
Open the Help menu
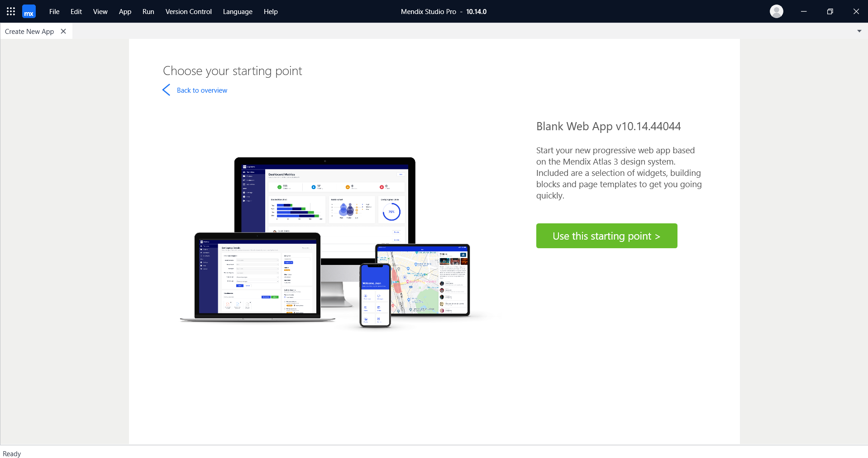pos(271,12)
